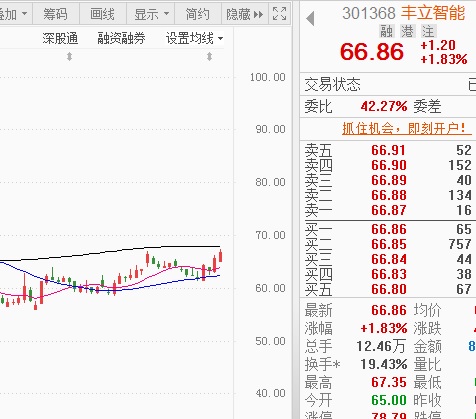Click the 总手 value 12.46万

coord(381,346)
